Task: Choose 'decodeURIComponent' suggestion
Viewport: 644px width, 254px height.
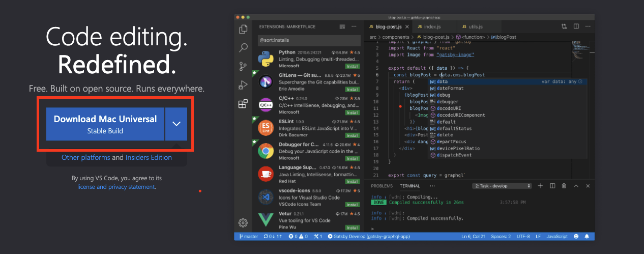Action: (x=509, y=115)
